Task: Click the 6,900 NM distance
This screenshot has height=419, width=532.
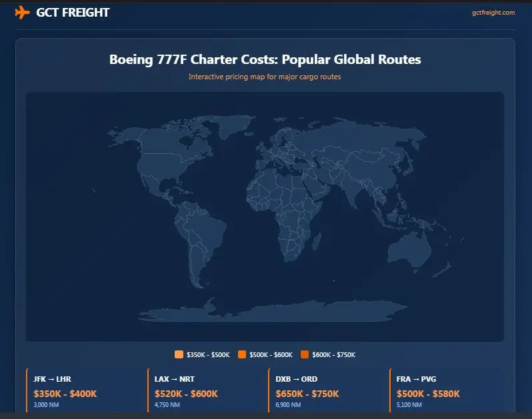Action: pyautogui.click(x=288, y=405)
